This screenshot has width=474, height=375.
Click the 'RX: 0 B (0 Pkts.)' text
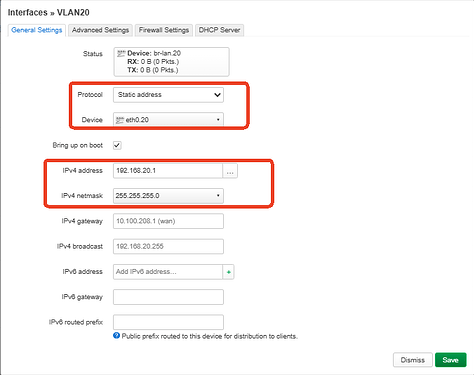click(153, 62)
